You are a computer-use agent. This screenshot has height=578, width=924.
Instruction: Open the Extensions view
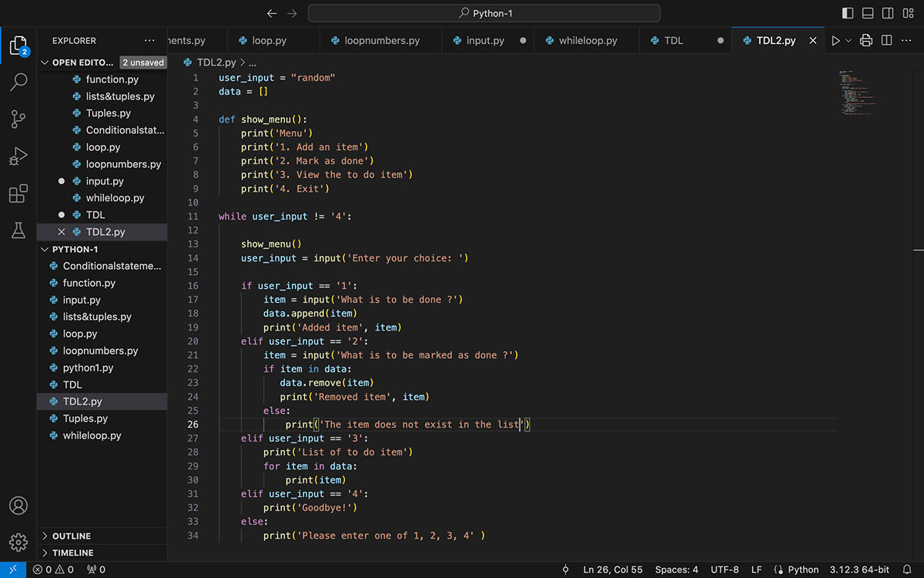click(x=18, y=193)
